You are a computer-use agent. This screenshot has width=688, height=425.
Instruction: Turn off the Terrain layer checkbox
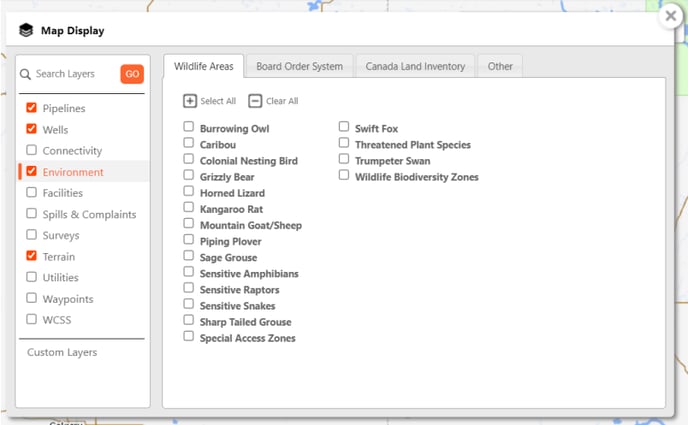(x=32, y=257)
